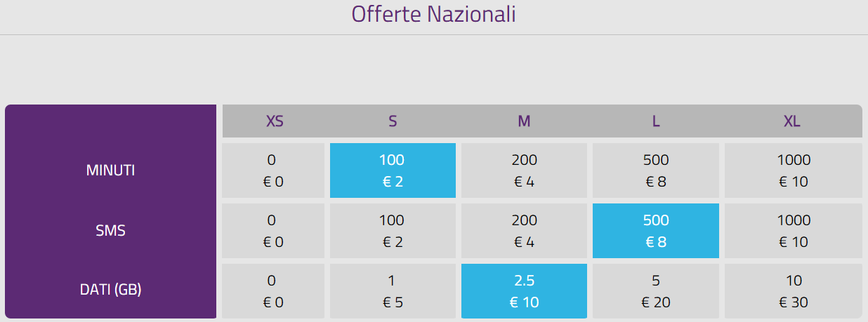Image resolution: width=868 pixels, height=322 pixels.
Task: Select the 0 minutes XS option
Action: [273, 170]
